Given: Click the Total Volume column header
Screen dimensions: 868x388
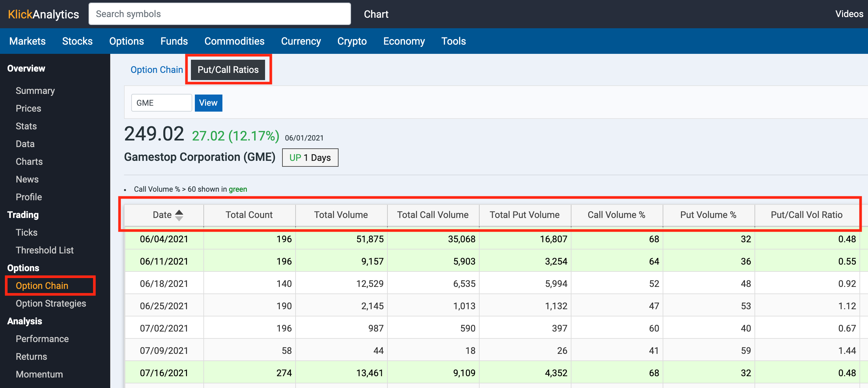Looking at the screenshot, I should [341, 215].
